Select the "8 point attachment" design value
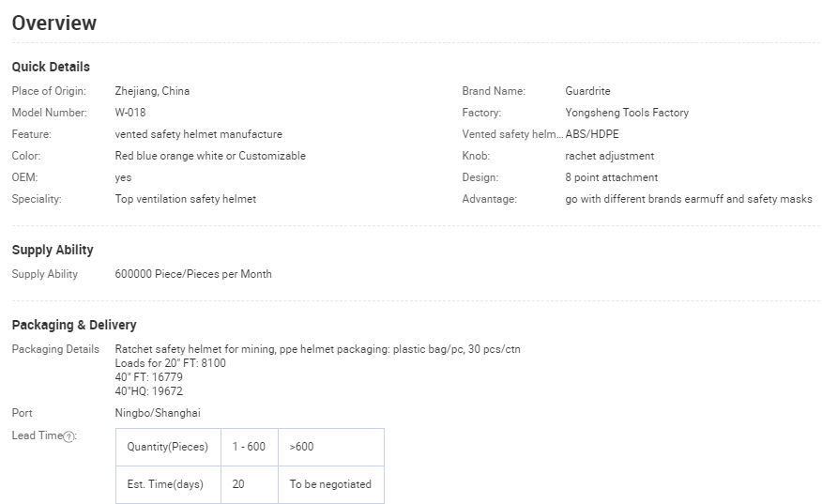Image resolution: width=822 pixels, height=504 pixels. (612, 177)
